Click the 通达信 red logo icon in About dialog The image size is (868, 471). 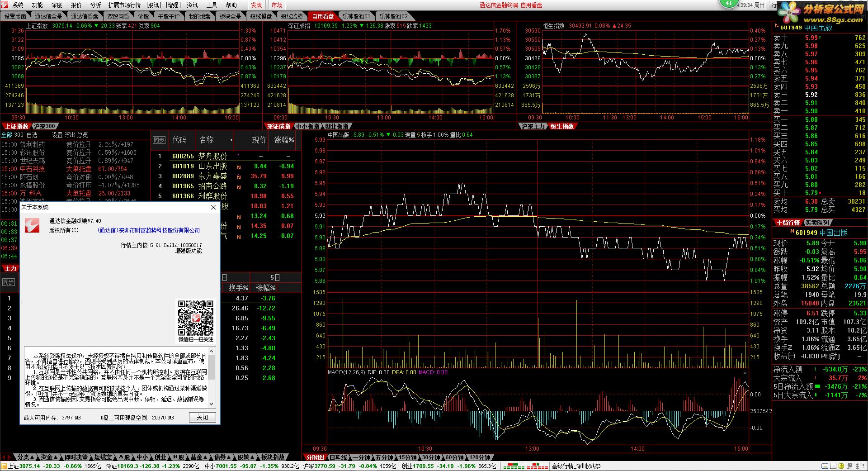click(x=33, y=225)
